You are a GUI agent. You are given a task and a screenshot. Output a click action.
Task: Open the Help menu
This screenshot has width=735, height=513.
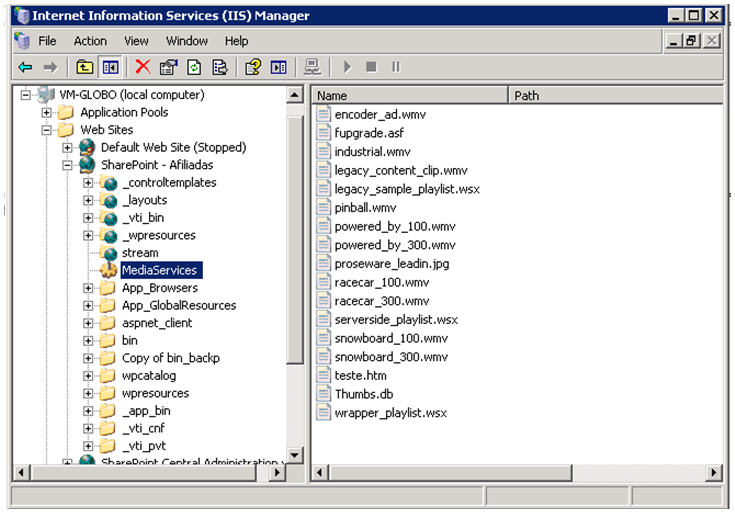click(x=236, y=41)
